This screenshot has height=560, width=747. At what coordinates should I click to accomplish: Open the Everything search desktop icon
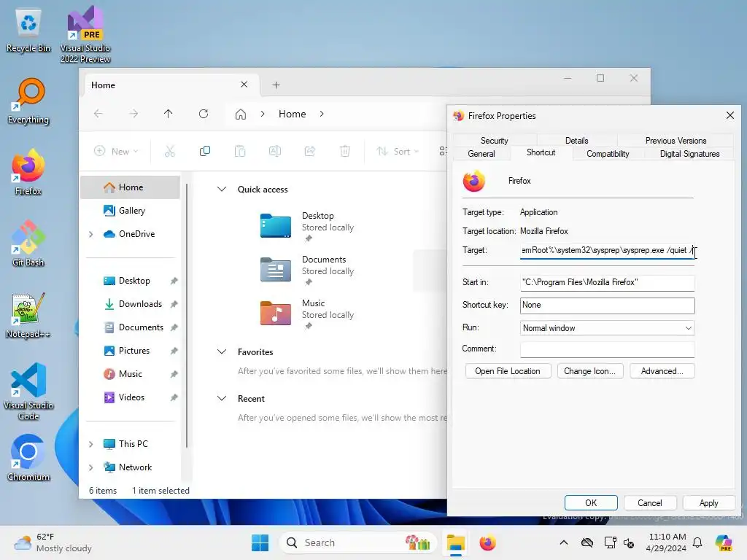point(28,101)
